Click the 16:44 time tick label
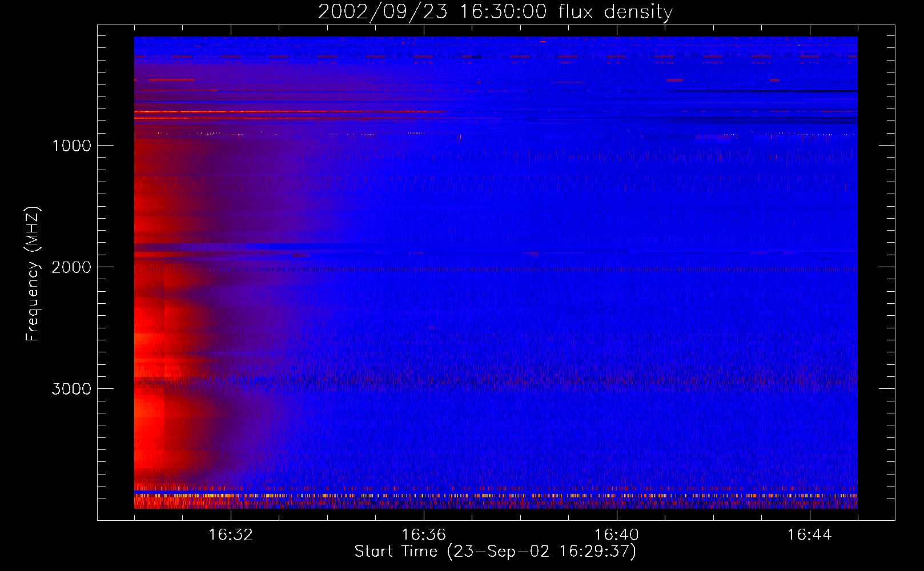The image size is (924, 571). [x=810, y=535]
